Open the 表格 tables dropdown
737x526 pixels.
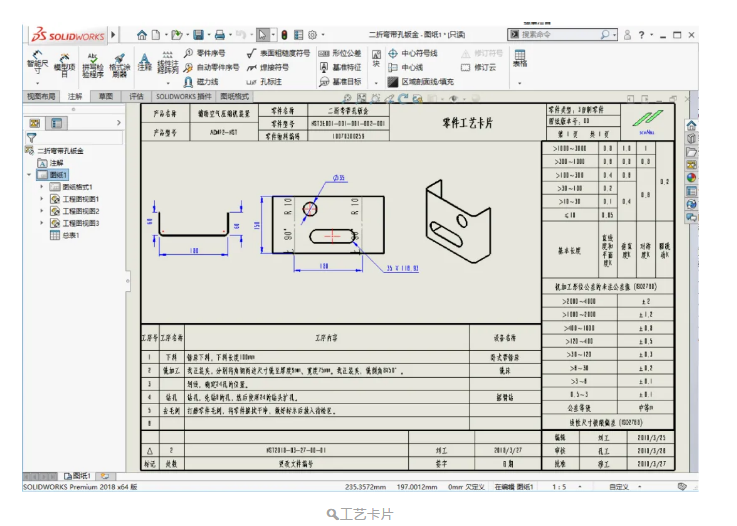tap(520, 58)
